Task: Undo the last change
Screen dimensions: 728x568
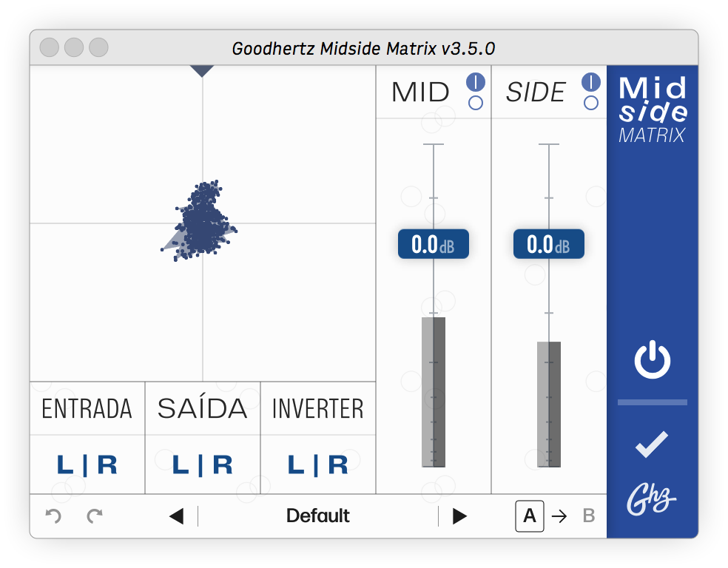Action: click(53, 515)
